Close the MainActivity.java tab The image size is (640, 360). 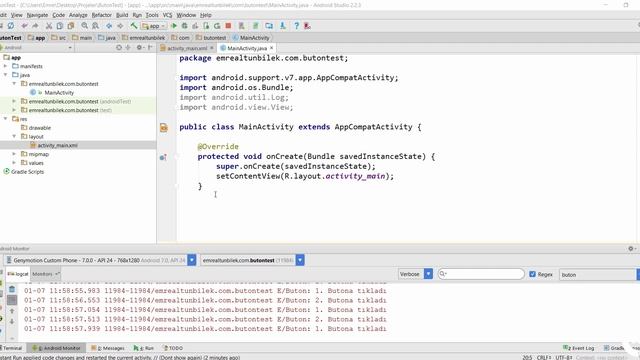tap(271, 48)
